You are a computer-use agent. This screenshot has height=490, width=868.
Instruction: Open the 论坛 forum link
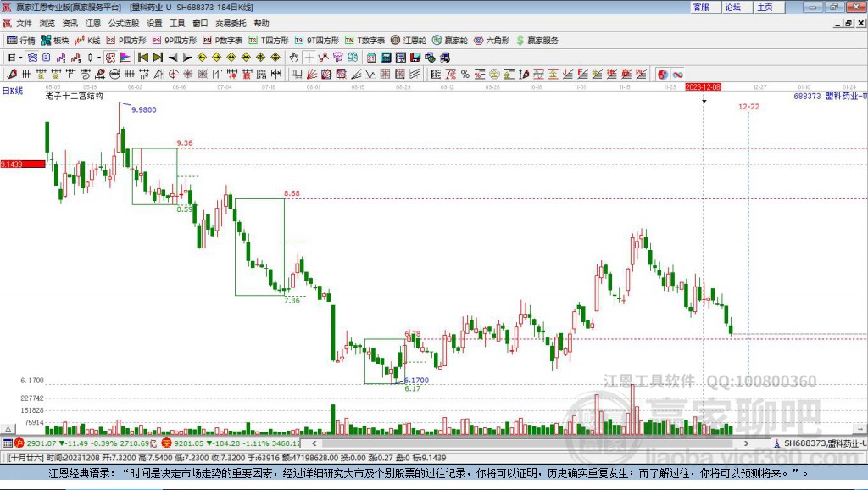point(733,7)
